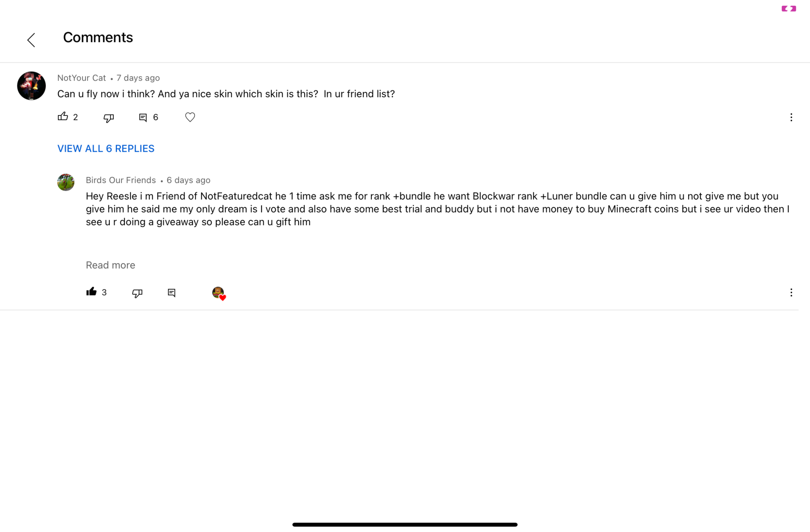Like NotYour Cat's comment
Screen dimensions: 810x532
coord(63,117)
